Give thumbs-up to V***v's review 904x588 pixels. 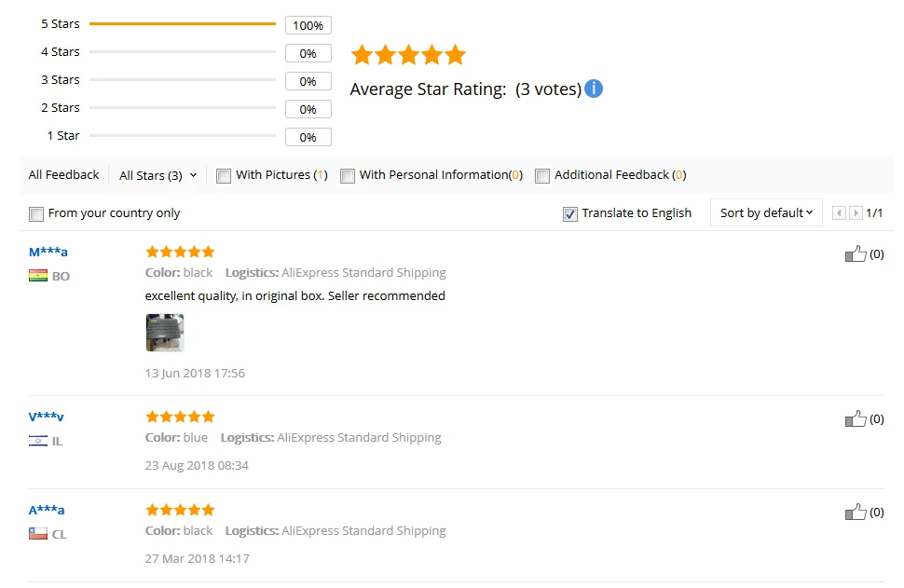[x=856, y=419]
